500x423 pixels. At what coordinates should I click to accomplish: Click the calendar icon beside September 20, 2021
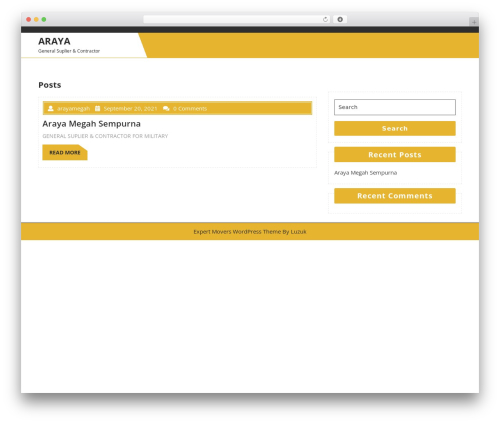point(97,109)
